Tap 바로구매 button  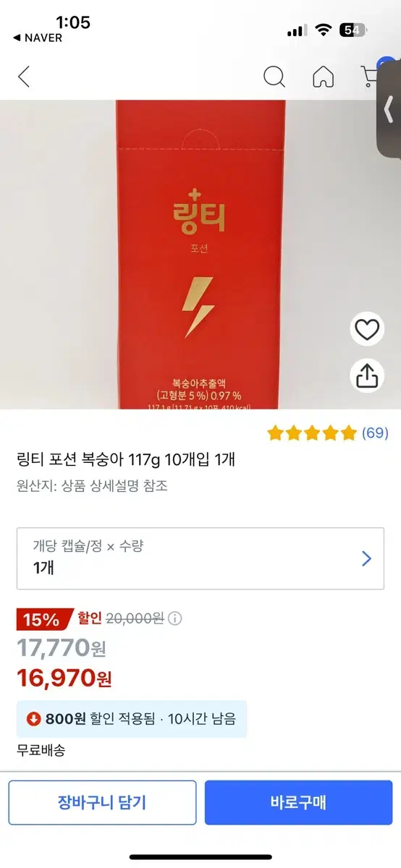tap(298, 802)
